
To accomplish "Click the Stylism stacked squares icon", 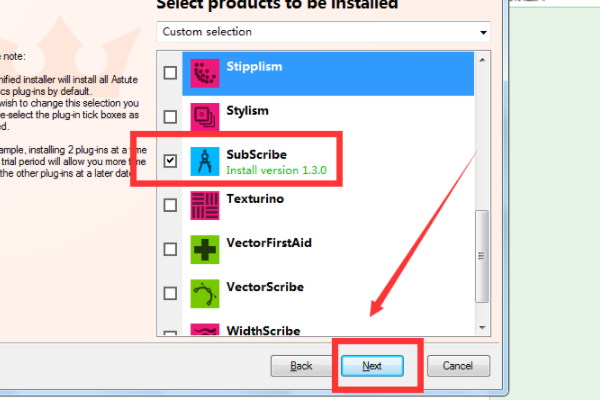I will click(205, 117).
